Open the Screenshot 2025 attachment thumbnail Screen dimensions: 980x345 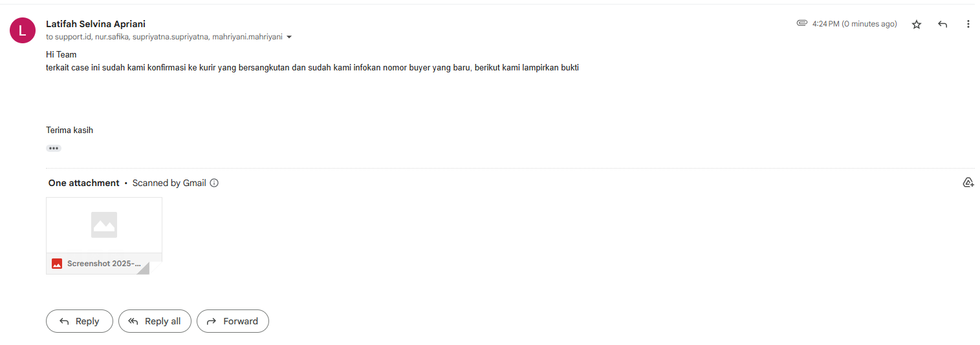tap(104, 236)
